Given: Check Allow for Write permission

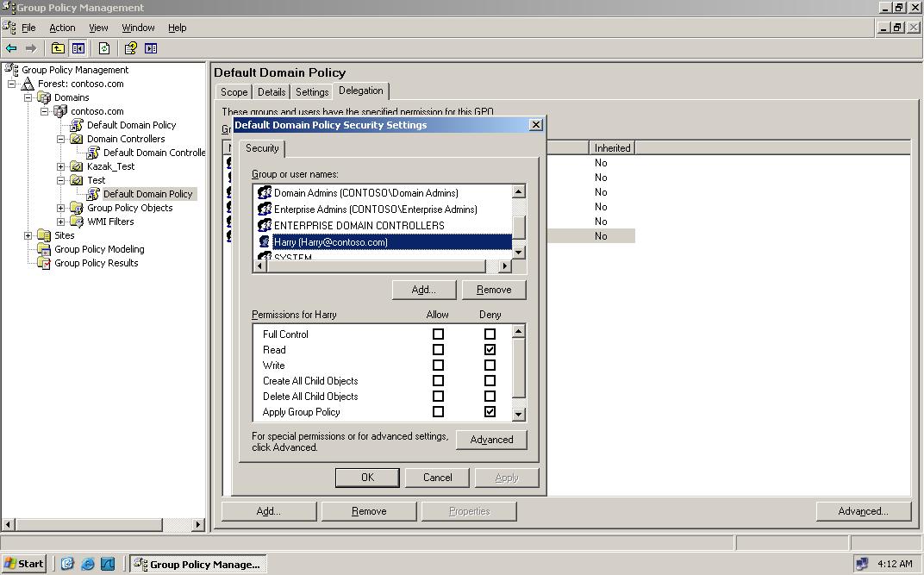Looking at the screenshot, I should (x=438, y=366).
